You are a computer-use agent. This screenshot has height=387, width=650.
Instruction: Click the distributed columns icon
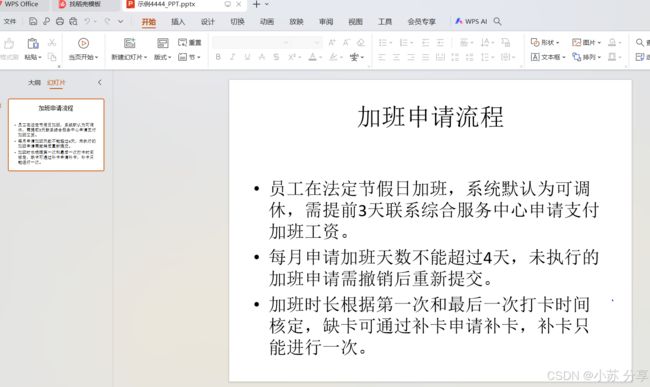pos(440,57)
